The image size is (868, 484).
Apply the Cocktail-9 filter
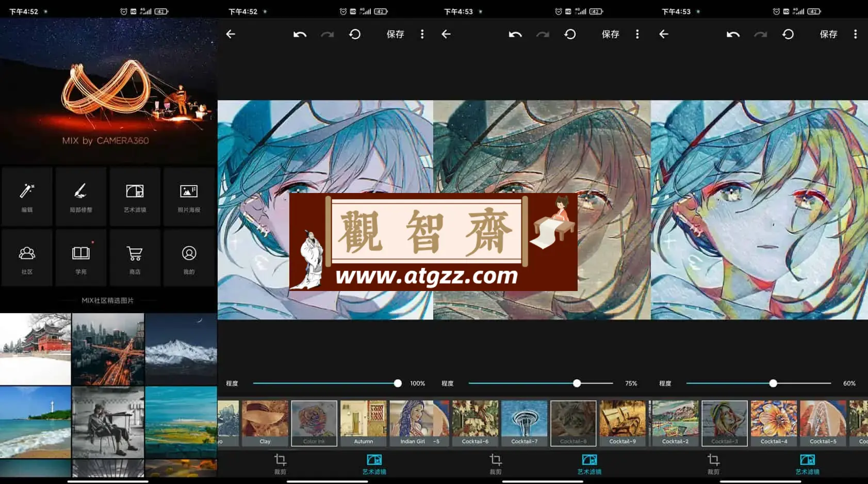(x=623, y=423)
